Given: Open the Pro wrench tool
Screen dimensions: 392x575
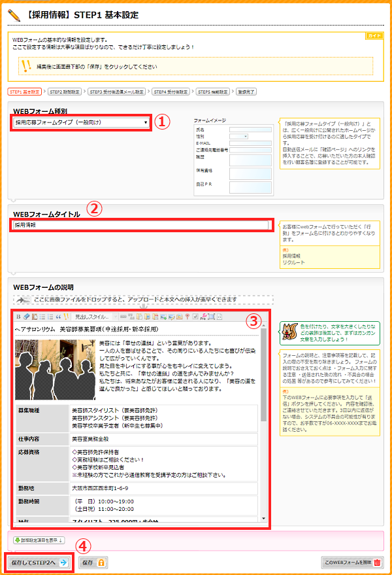Looking at the screenshot, I should [203, 317].
